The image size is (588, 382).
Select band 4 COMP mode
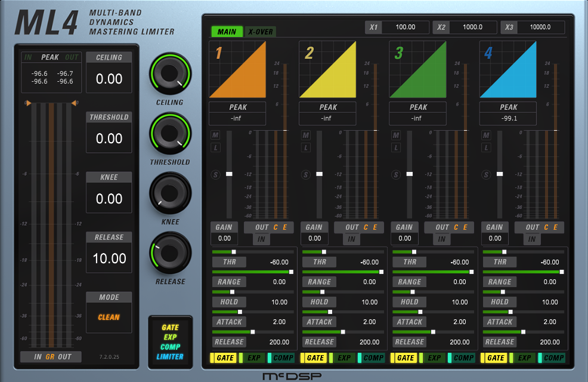552,358
